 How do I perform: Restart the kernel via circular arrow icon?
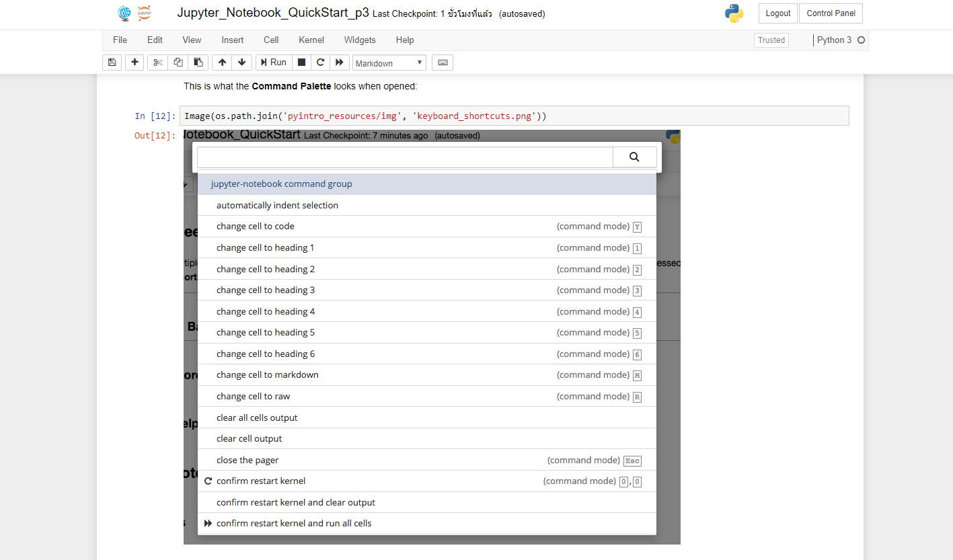(x=321, y=62)
